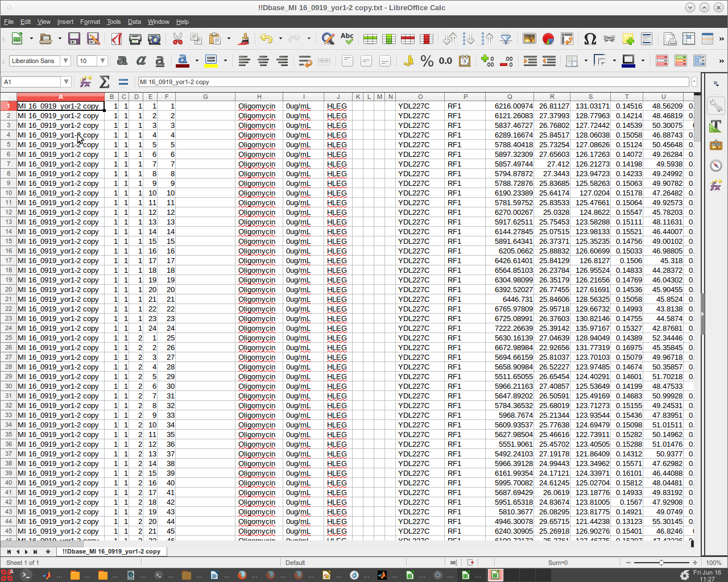Toggle underline formatting
The width and height of the screenshot is (728, 582).
coord(159,60)
